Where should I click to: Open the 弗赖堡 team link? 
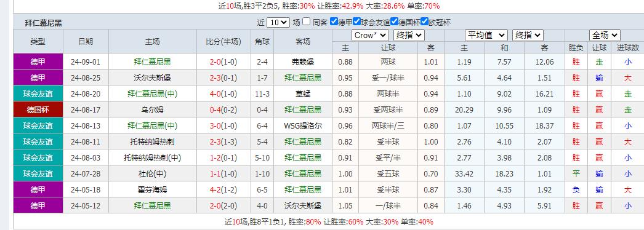(x=303, y=62)
